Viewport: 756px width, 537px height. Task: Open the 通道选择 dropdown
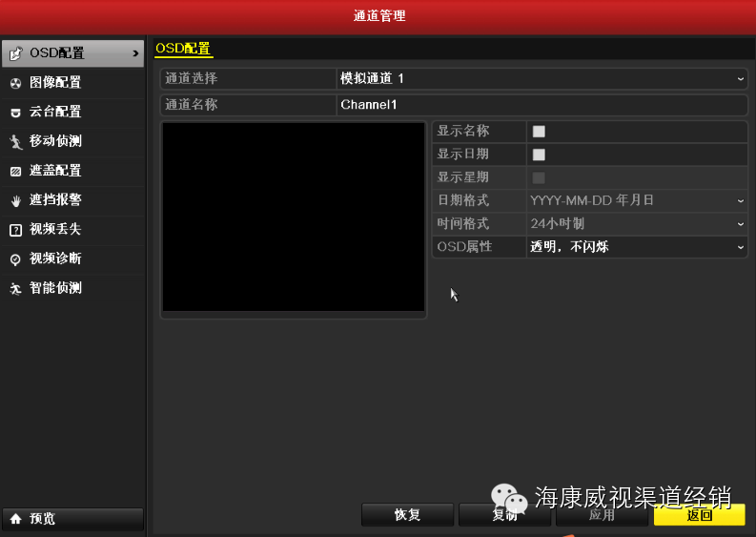pyautogui.click(x=541, y=78)
